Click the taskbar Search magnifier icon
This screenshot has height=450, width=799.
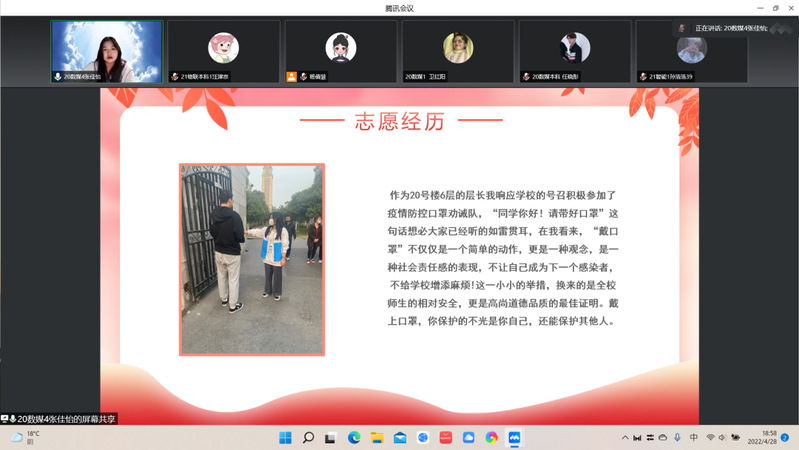pos(308,437)
